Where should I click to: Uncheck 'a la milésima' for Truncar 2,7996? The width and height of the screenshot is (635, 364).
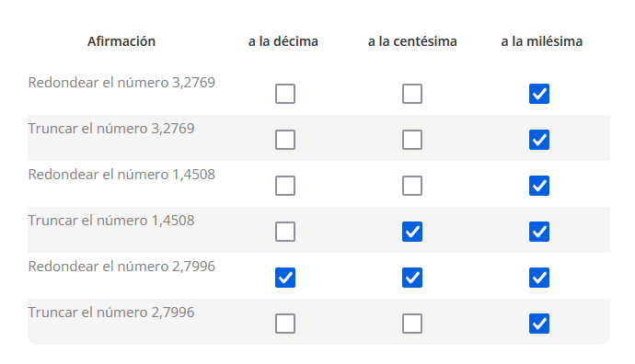(539, 324)
